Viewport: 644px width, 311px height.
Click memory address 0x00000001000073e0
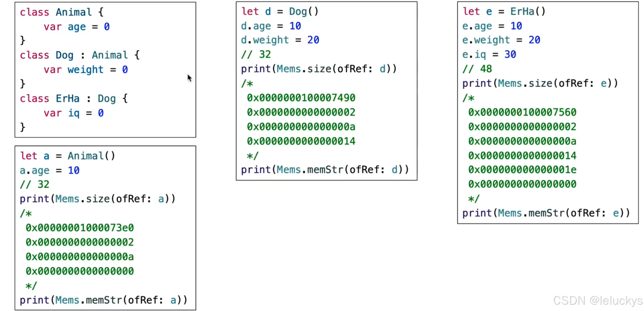pyautogui.click(x=80, y=228)
